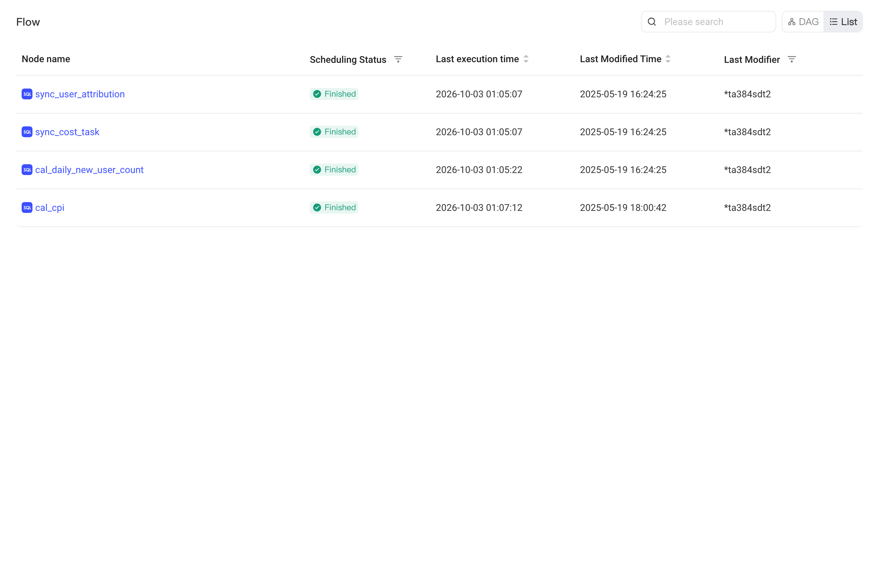Click modified time 2025-05-19 18:00:42

click(623, 208)
